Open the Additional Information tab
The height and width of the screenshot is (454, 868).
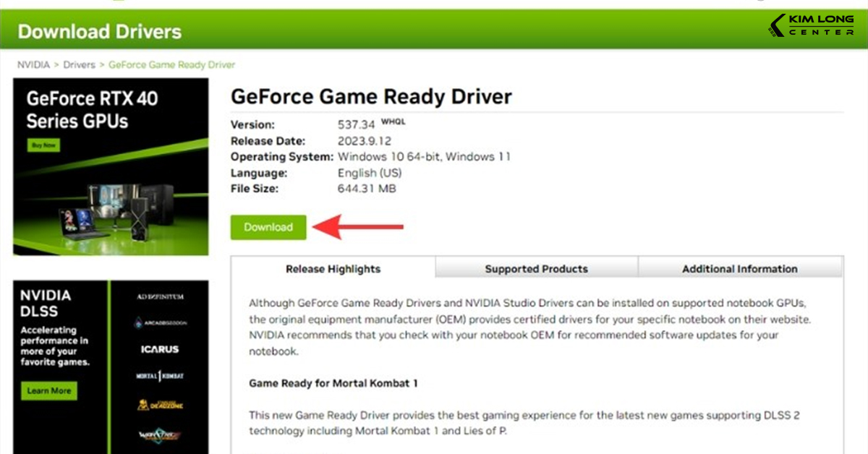[739, 269]
